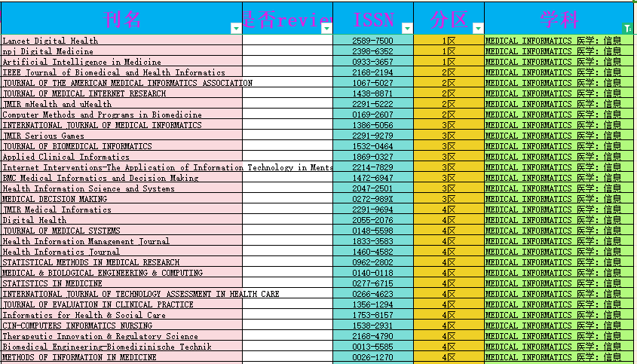The width and height of the screenshot is (637, 364).
Task: Select ISSN cell 0933-3657
Action: (x=373, y=61)
